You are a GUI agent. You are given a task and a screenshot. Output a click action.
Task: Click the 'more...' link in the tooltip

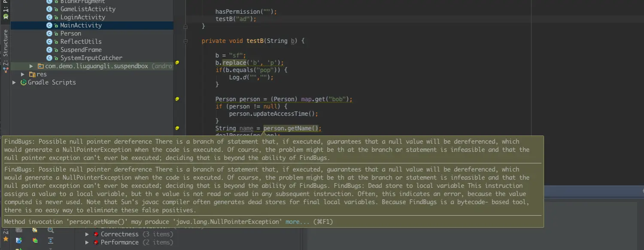[297, 222]
